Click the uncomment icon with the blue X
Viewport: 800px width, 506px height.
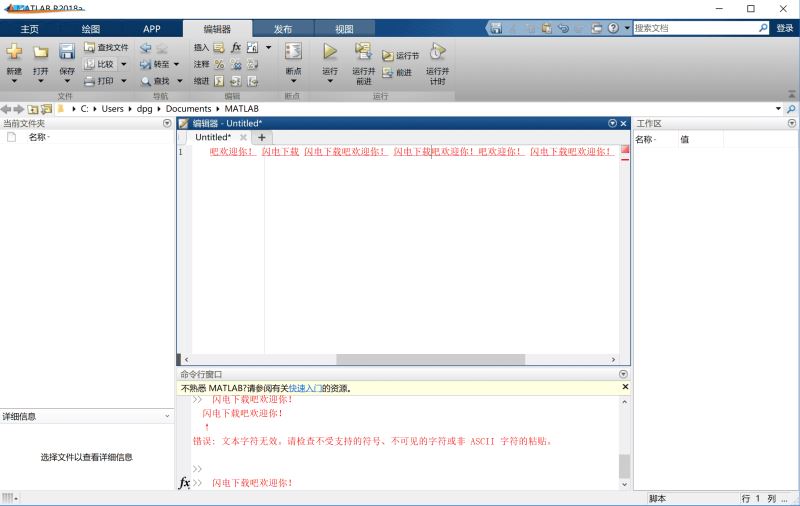[236, 64]
